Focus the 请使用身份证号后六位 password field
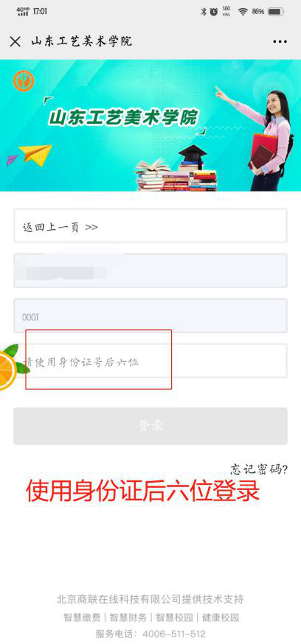 pyautogui.click(x=150, y=361)
